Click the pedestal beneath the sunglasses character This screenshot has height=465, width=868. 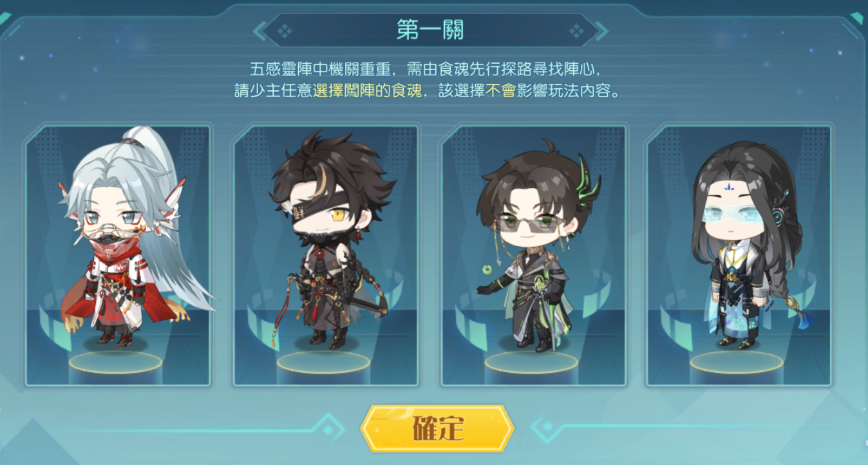(x=531, y=363)
